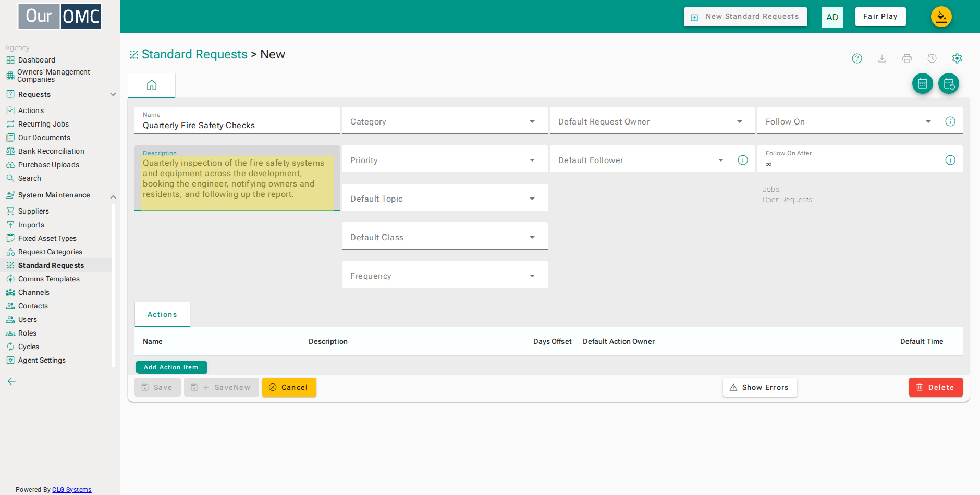980x495 pixels.
Task: Collapse the Requests sidebar section
Action: (x=113, y=94)
